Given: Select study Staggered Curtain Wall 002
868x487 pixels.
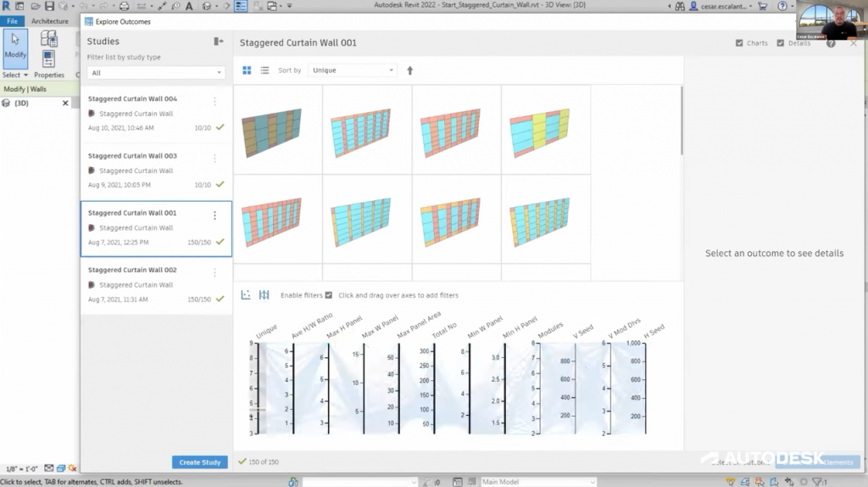Looking at the screenshot, I should (156, 285).
